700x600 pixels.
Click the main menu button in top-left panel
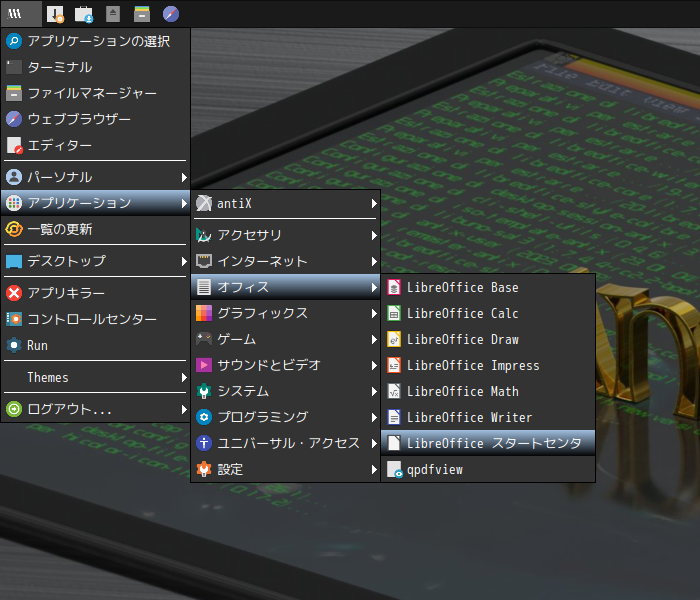point(21,14)
